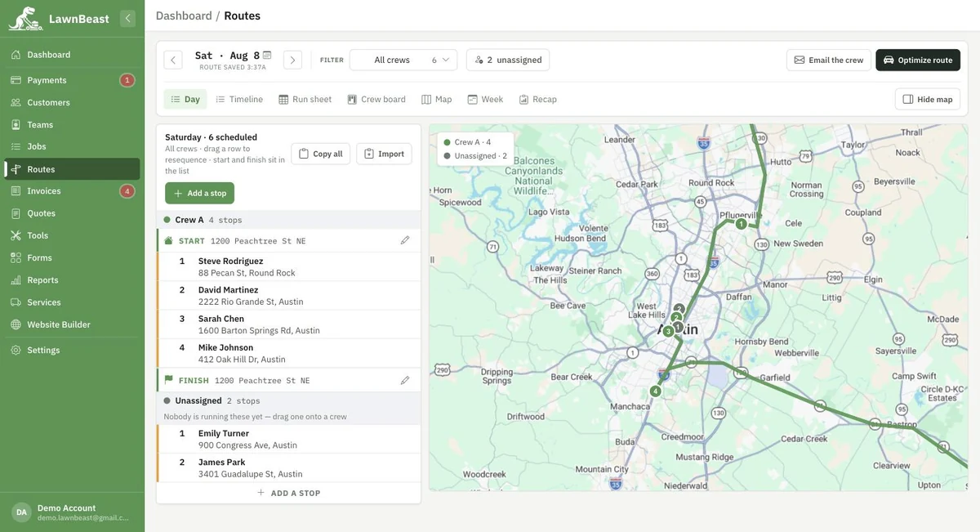The image size is (980, 532).
Task: Click the Import button
Action: [x=384, y=154]
